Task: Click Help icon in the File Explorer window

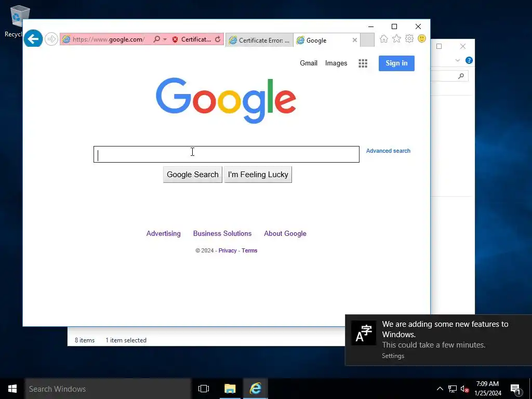Action: point(469,60)
